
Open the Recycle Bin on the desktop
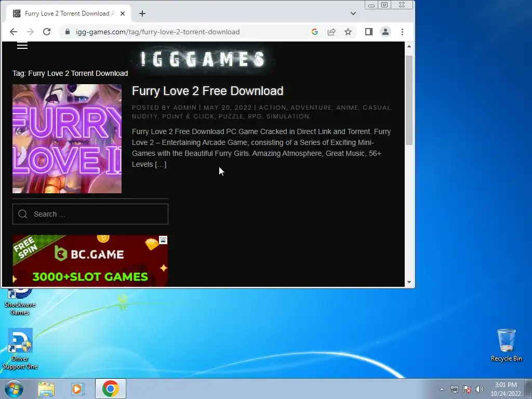coord(506,345)
